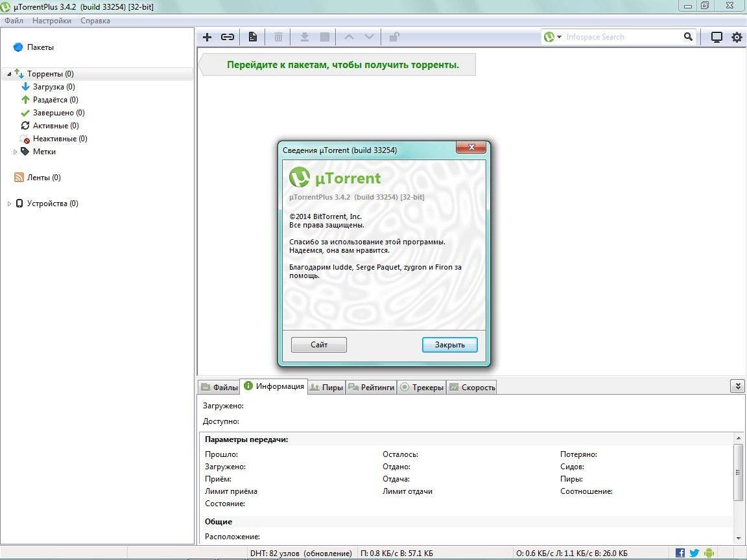Open the Файл menu

coord(14,21)
